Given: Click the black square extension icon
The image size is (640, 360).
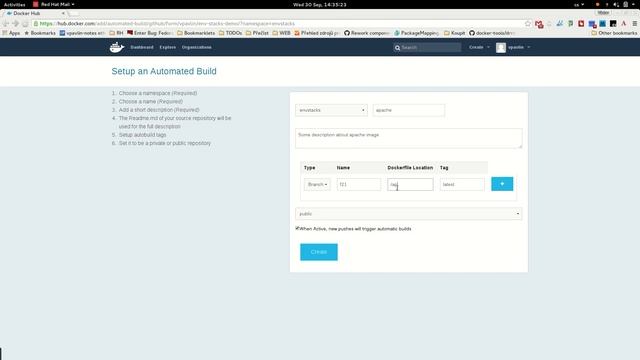Looking at the screenshot, I should [613, 24].
